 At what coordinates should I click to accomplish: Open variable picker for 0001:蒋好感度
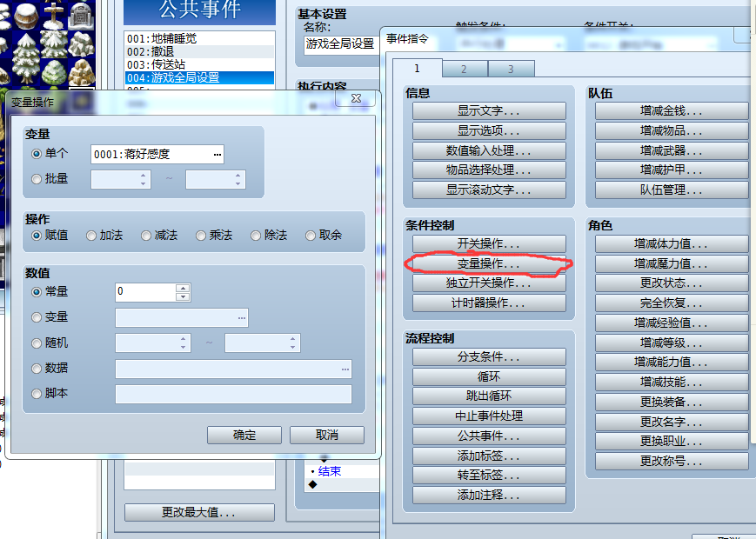[217, 154]
